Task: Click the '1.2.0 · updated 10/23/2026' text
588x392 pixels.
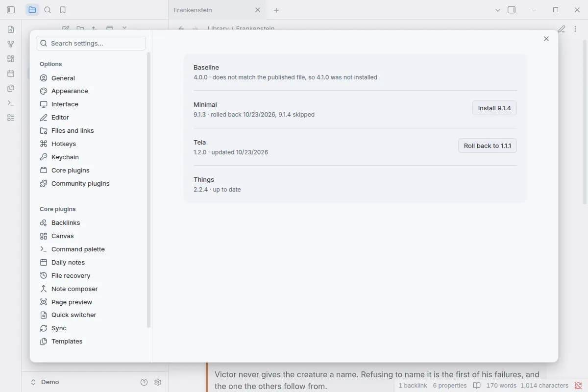Action: click(231, 152)
